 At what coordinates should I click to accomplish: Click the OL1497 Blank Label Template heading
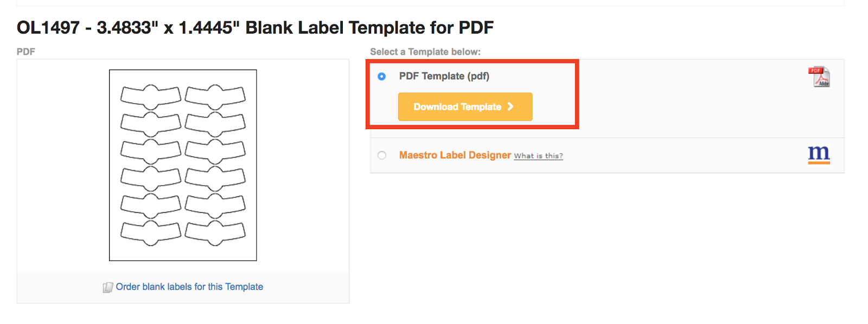(x=255, y=27)
